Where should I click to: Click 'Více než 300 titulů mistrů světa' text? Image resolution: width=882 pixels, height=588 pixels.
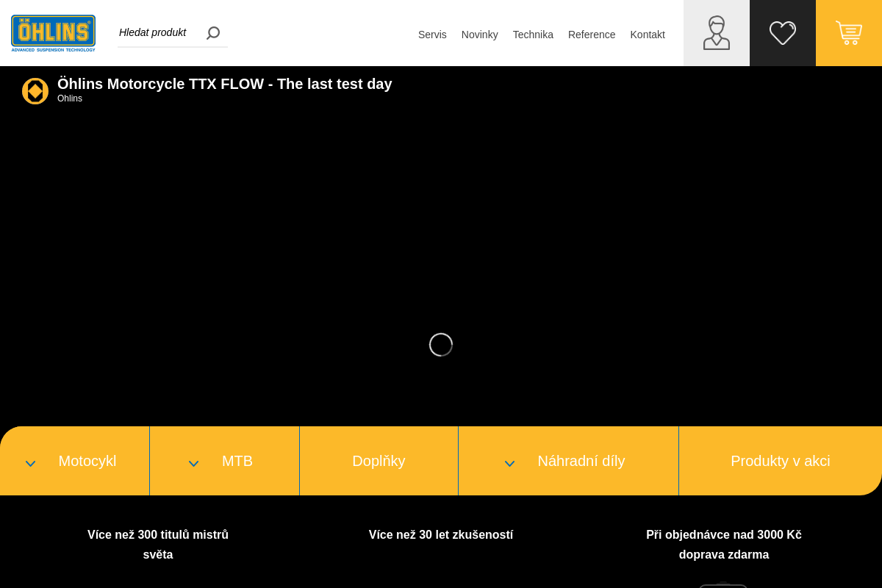(158, 545)
